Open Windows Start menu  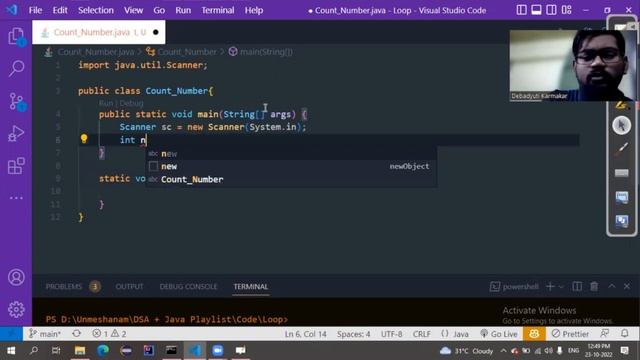[11, 351]
